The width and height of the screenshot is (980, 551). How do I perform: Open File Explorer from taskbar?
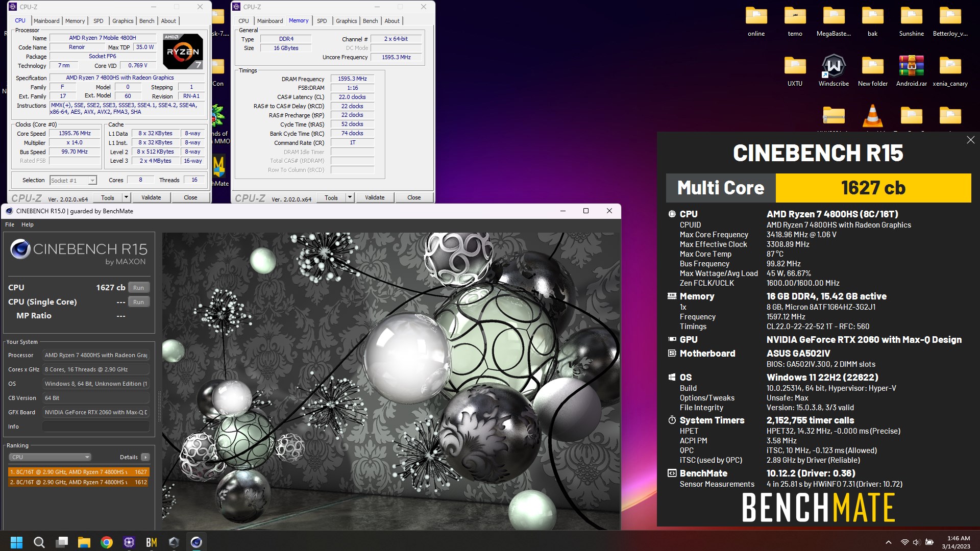pyautogui.click(x=84, y=542)
